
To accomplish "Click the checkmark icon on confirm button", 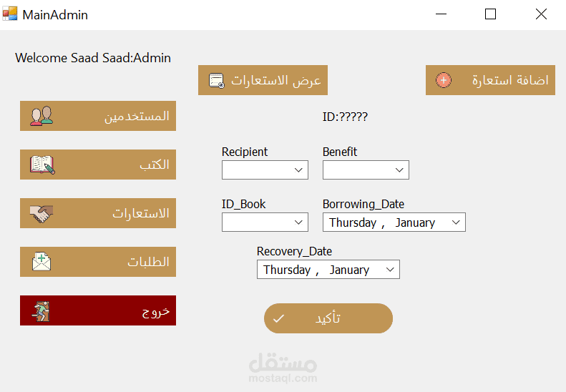I will coord(278,318).
